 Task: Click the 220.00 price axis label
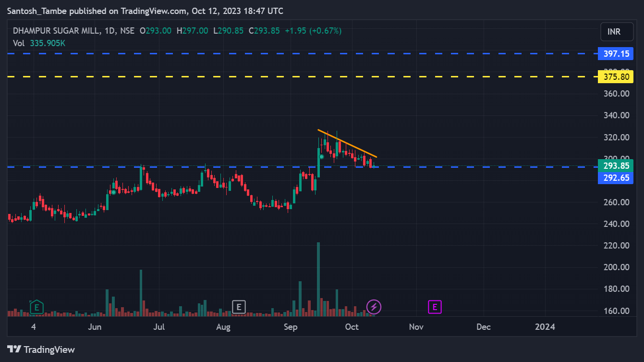click(616, 245)
